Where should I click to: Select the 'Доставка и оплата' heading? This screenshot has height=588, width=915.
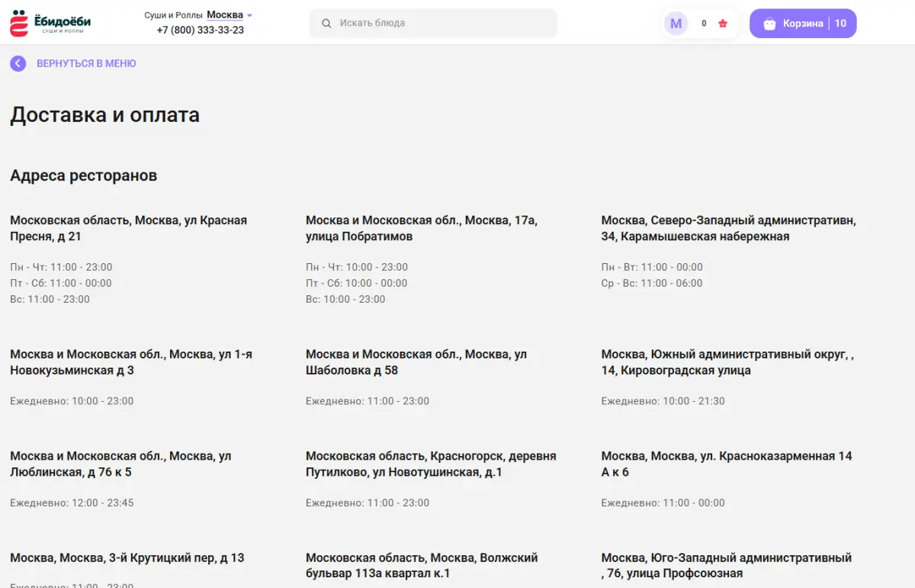click(104, 115)
